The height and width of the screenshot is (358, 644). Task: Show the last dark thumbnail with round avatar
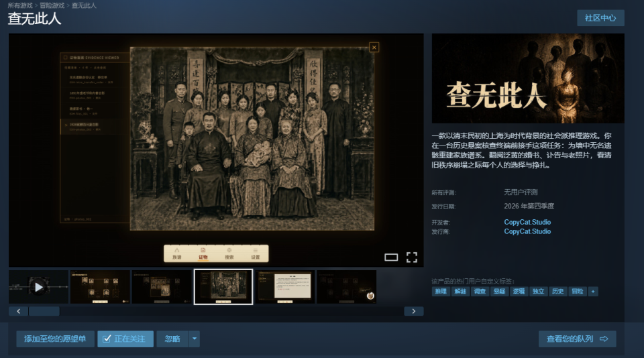point(347,287)
